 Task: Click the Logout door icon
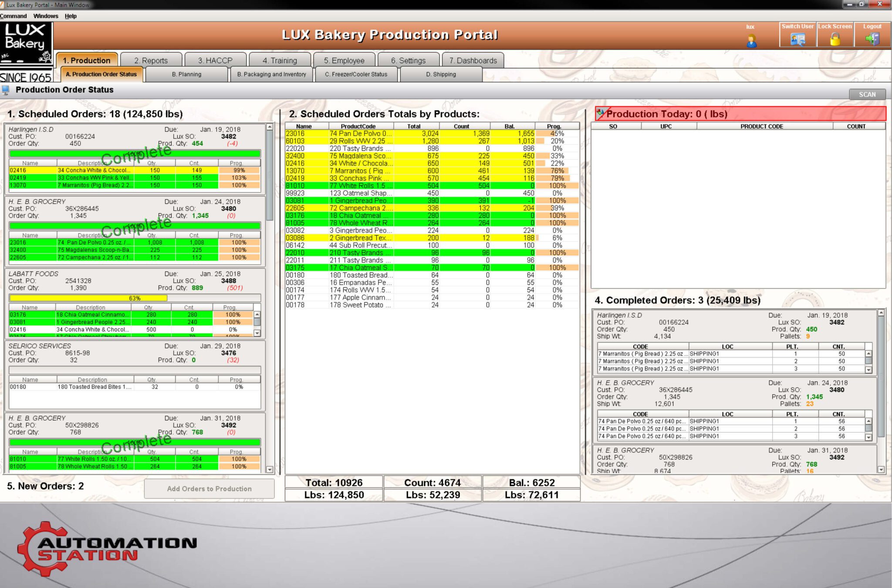pos(872,39)
